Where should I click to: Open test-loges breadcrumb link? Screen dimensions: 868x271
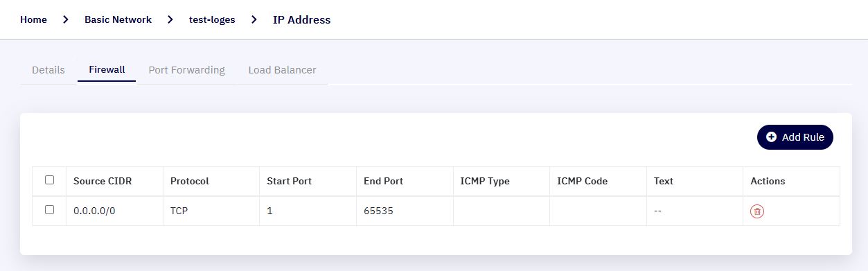pyautogui.click(x=212, y=19)
